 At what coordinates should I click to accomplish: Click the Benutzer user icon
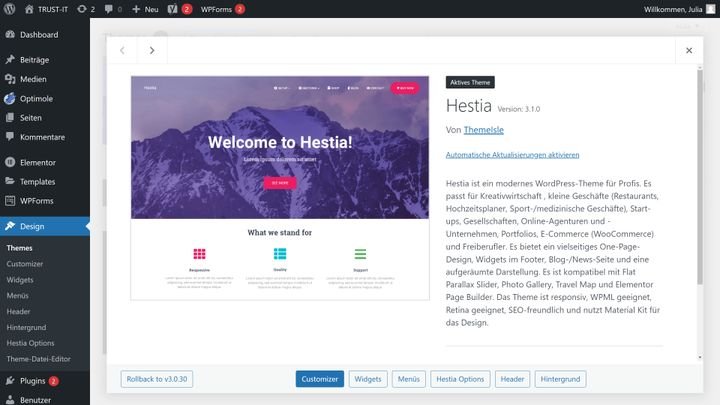click(10, 400)
